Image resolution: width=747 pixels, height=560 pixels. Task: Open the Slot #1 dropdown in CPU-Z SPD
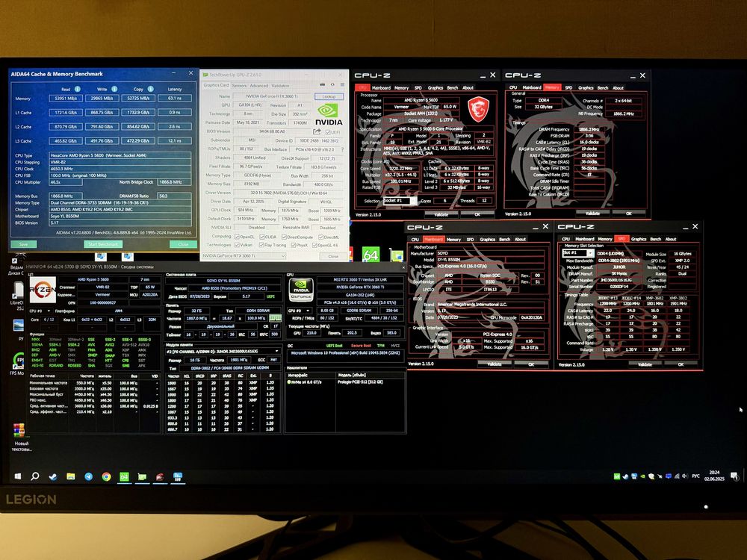pyautogui.click(x=578, y=253)
